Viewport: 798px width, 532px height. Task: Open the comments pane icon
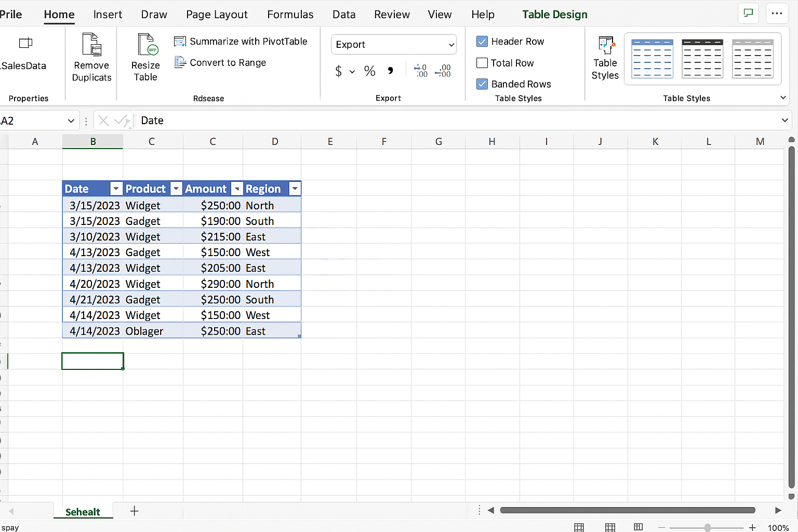click(749, 14)
